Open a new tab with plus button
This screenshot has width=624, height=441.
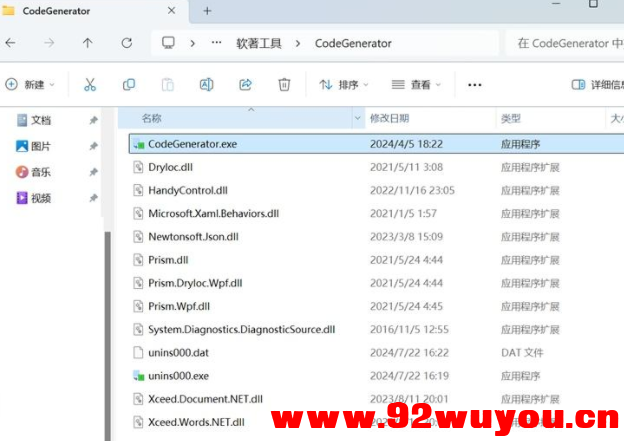(207, 11)
